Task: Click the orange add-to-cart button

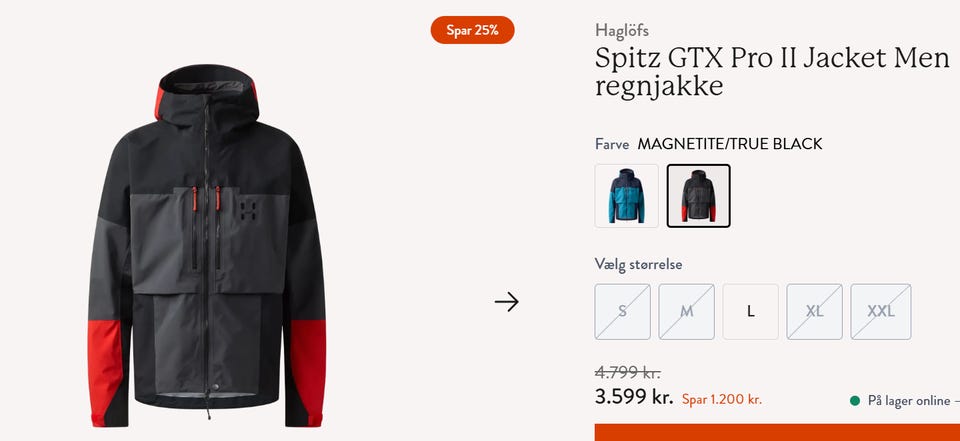Action: pyautogui.click(x=777, y=432)
